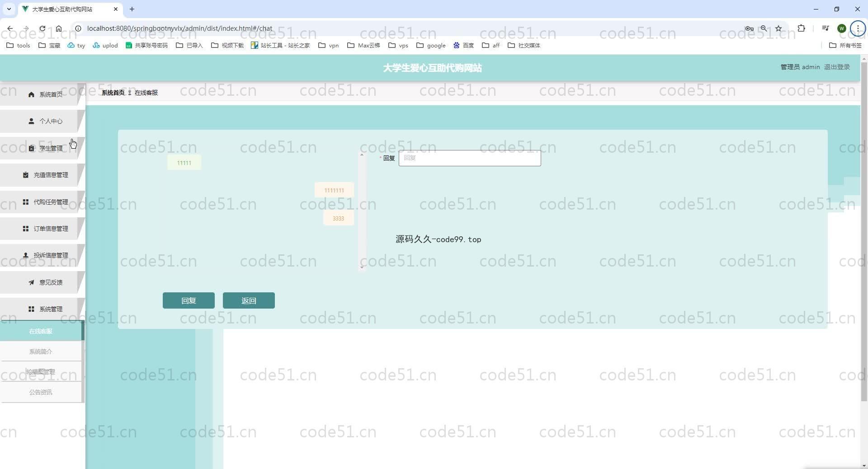Open the Max云梯 bookmark folder
This screenshot has height=469, width=868.
(363, 45)
